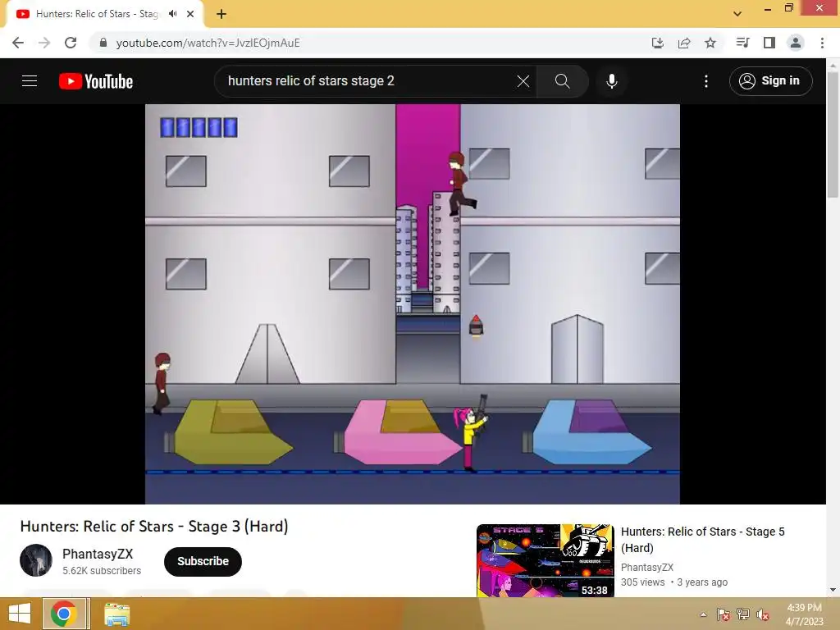The image size is (840, 630).
Task: Click the scrollbar up arrow
Action: pyautogui.click(x=833, y=64)
